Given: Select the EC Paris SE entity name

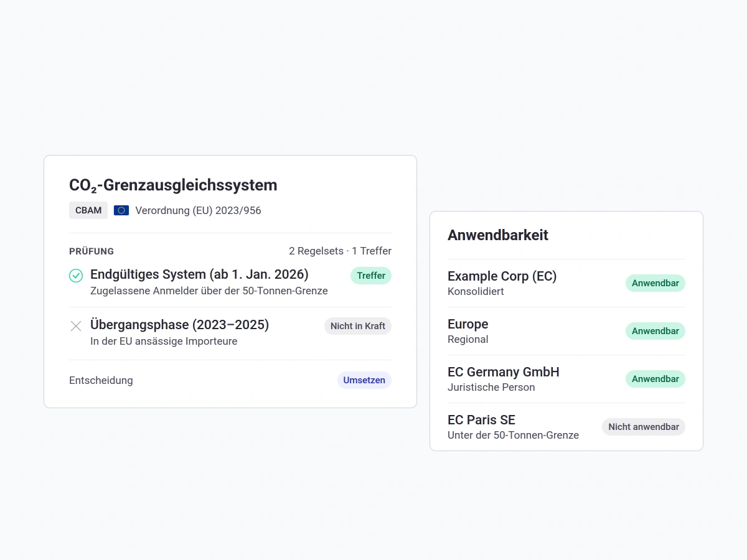Looking at the screenshot, I should point(481,420).
